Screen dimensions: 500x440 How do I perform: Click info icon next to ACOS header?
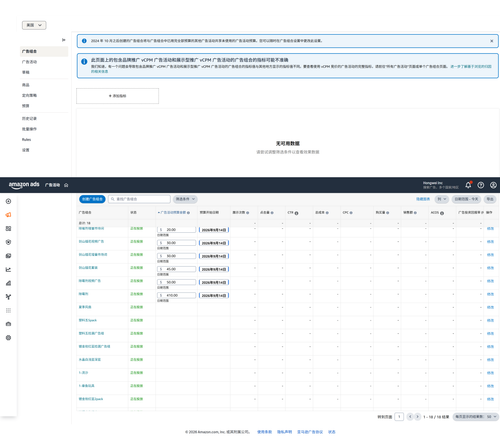pyautogui.click(x=442, y=213)
